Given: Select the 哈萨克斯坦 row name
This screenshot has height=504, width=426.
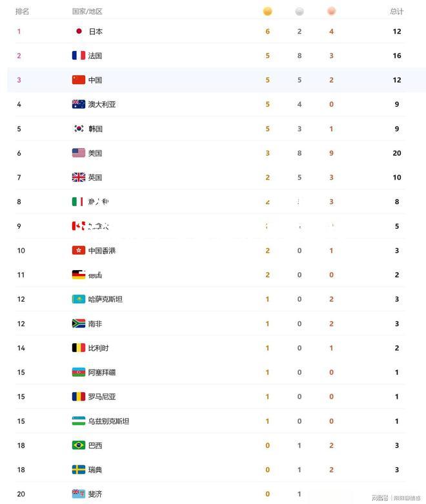Looking at the screenshot, I should 105,299.
